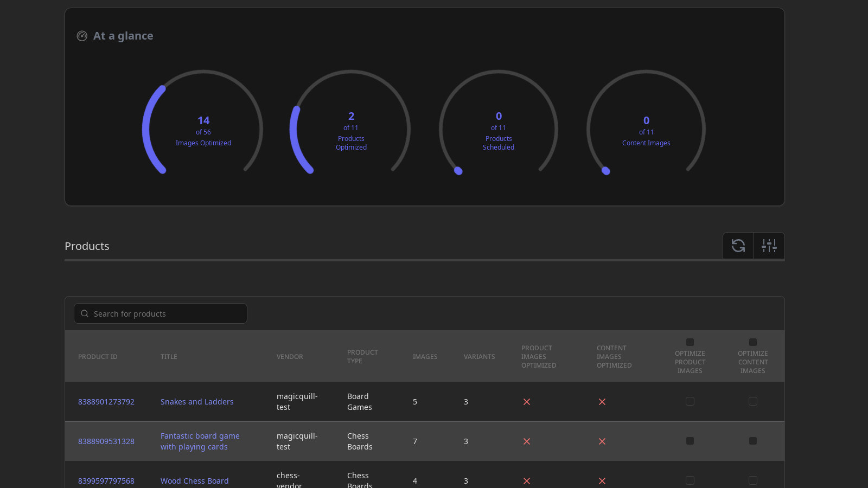Sort by the Product ID column header
Image resolution: width=868 pixels, height=488 pixels.
98,357
